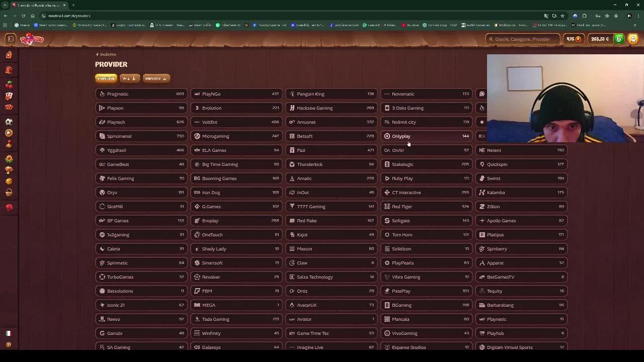Open Chrome three-dot menu
This screenshot has height=362, width=644.
coord(637,16)
